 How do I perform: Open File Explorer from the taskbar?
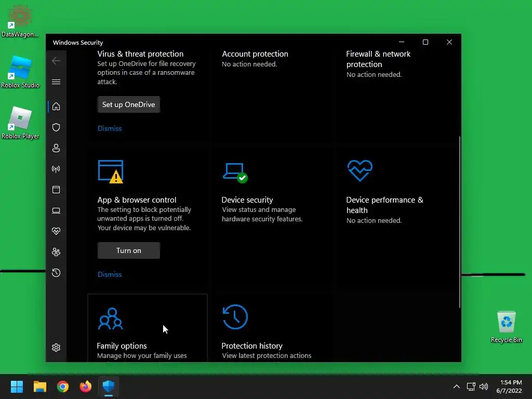coord(39,387)
